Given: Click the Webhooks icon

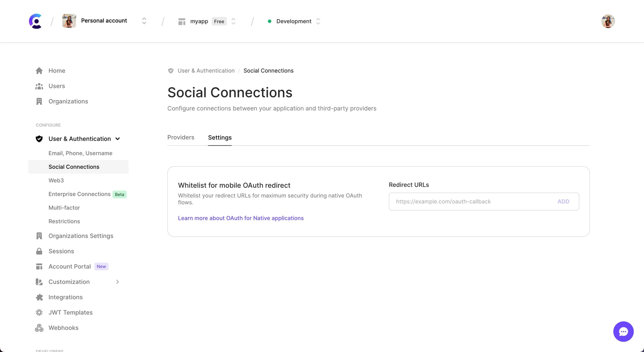Looking at the screenshot, I should click(40, 327).
